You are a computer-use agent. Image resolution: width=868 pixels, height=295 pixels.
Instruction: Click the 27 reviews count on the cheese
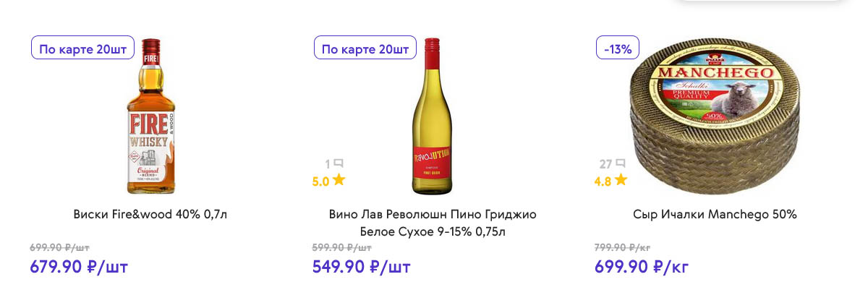click(x=605, y=164)
